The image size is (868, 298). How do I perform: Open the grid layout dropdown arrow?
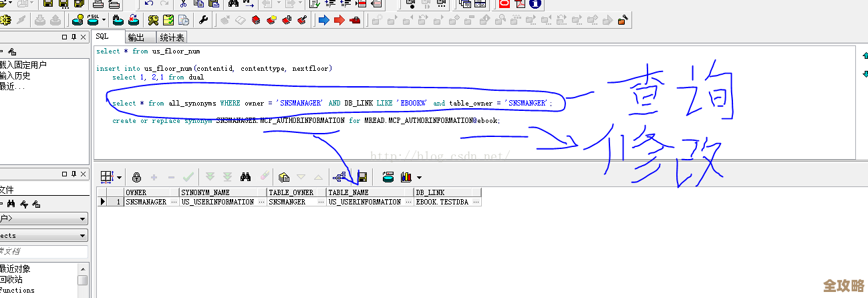119,178
